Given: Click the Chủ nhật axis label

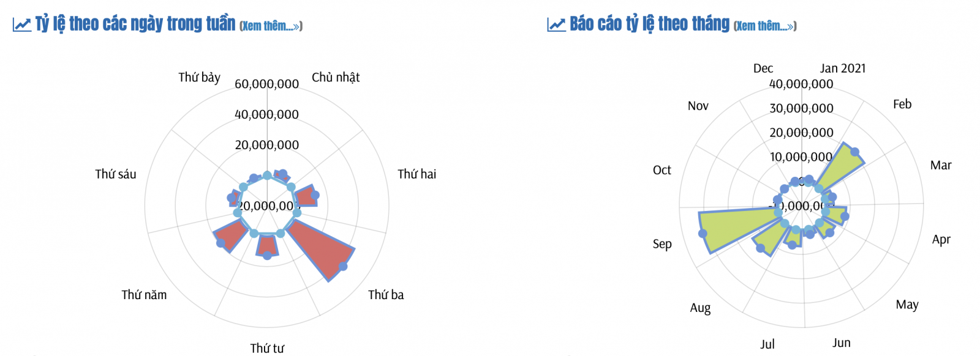Looking at the screenshot, I should click(x=336, y=78).
